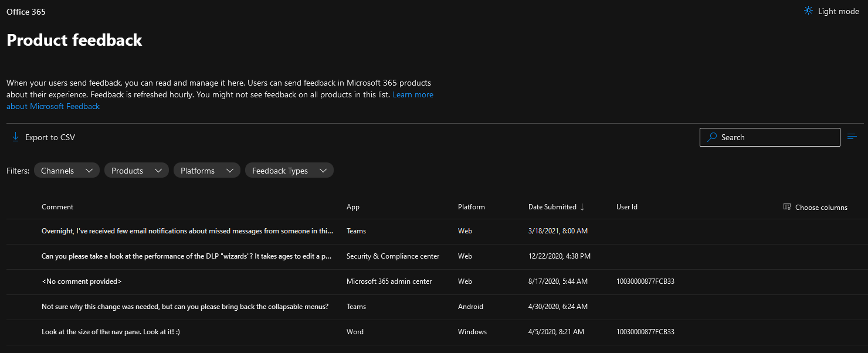Open the comment about DLP "wizards" performance
Viewport: 868px width, 353px height.
(188, 256)
